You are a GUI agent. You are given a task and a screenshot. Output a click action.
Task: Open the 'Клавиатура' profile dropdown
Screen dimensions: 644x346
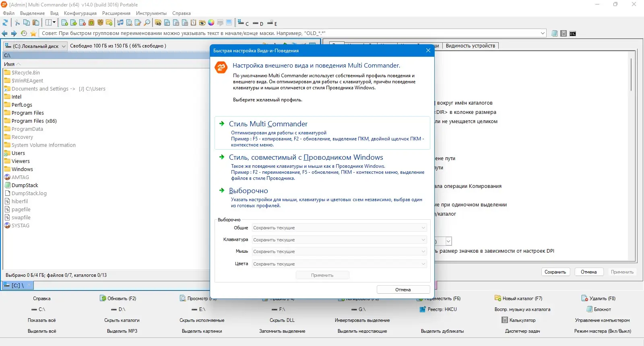339,240
